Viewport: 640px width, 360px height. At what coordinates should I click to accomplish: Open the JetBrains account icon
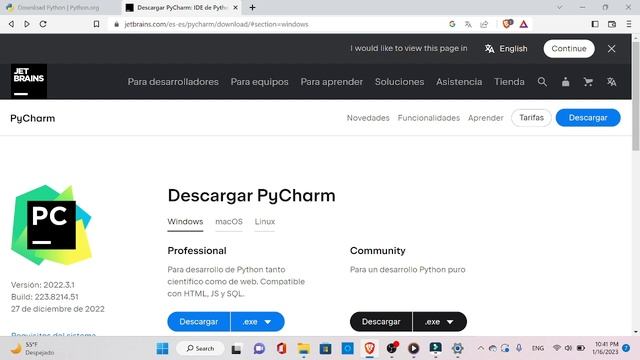[565, 82]
